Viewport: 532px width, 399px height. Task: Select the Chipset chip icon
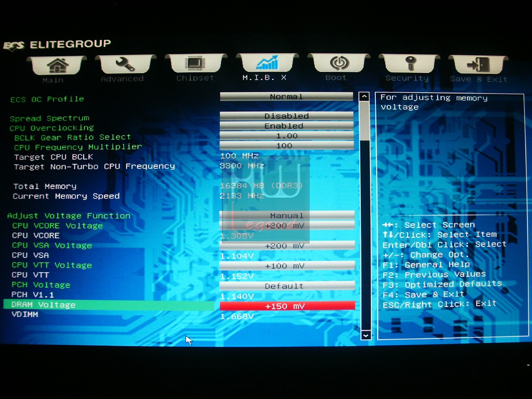(194, 63)
